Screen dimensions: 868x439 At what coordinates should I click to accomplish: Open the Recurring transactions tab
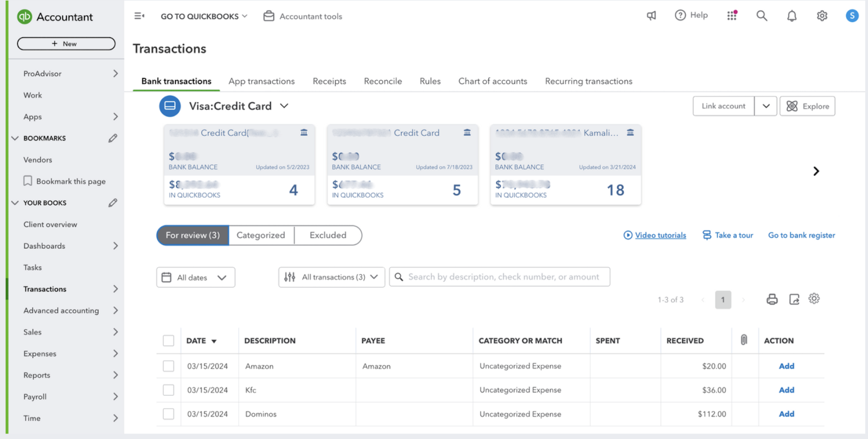[589, 81]
